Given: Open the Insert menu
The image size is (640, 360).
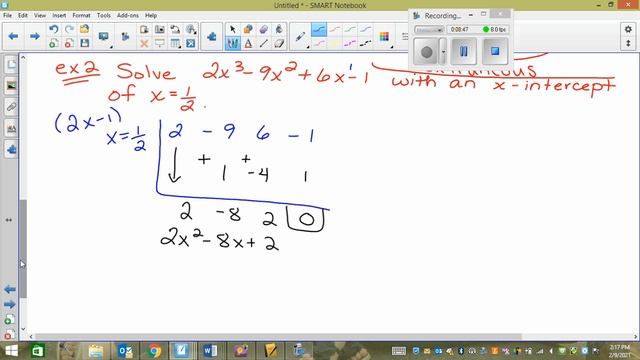Looking at the screenshot, I should [59, 16].
